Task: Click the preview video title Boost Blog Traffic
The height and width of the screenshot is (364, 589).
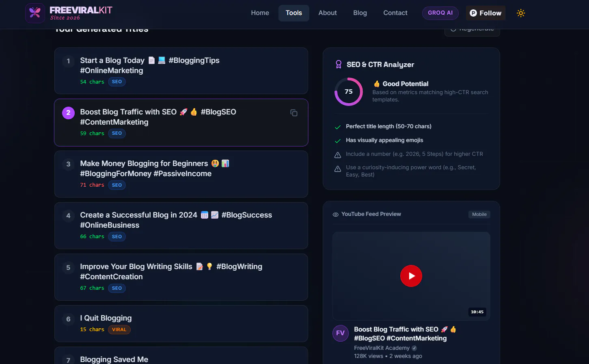Action: [405, 334]
